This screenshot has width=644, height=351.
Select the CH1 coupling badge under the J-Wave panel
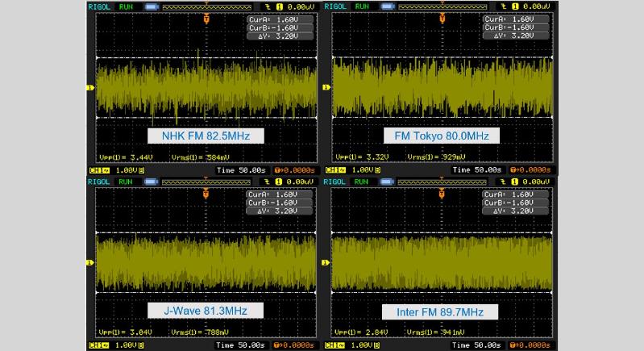click(x=98, y=345)
